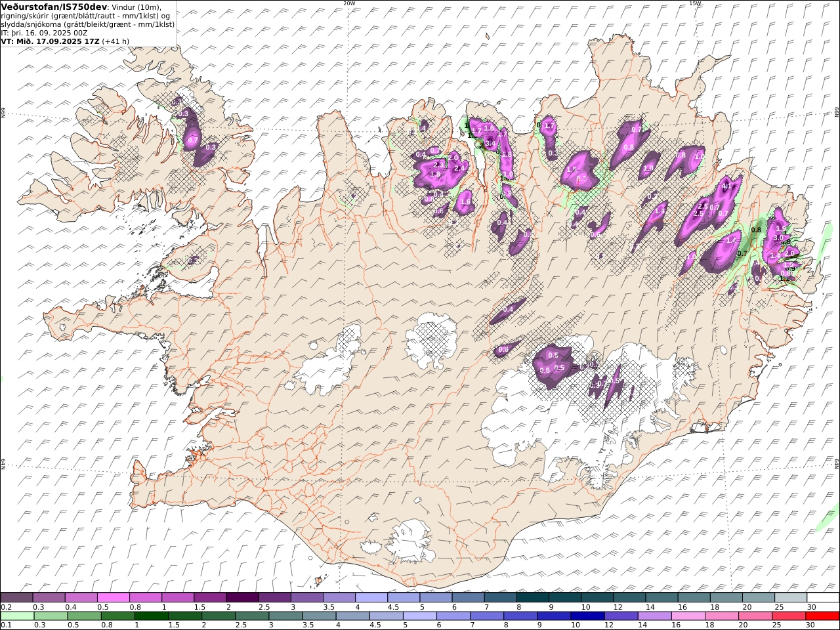
Task: Select lower legend swatch for 7 (periwinkle blue)
Action: coord(487,616)
